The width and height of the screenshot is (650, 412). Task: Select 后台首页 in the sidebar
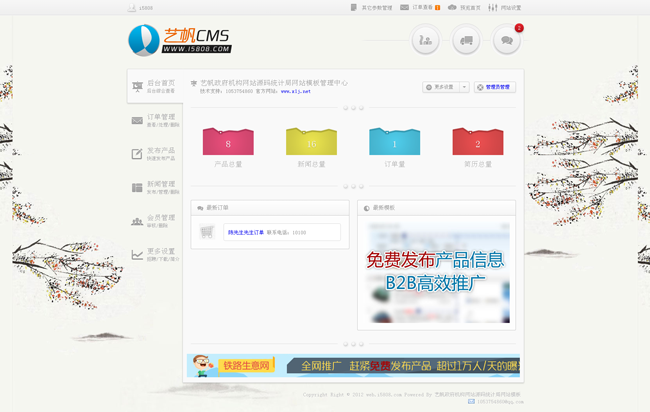155,86
